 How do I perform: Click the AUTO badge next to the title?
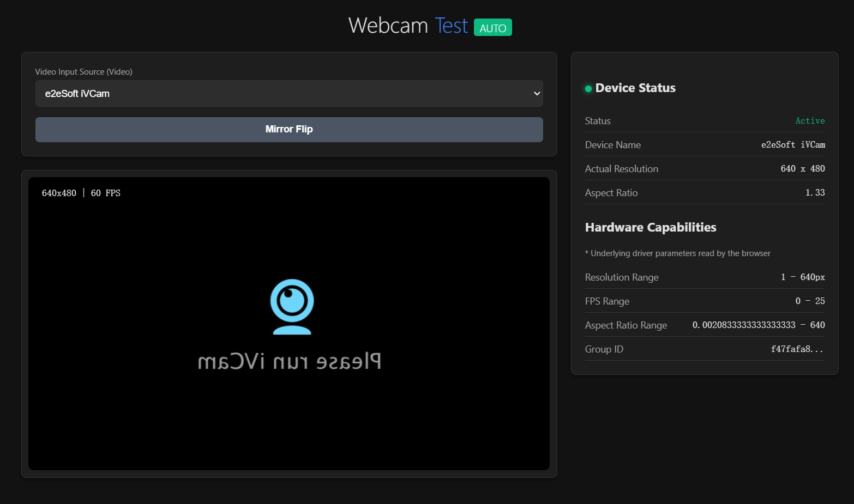tap(492, 27)
